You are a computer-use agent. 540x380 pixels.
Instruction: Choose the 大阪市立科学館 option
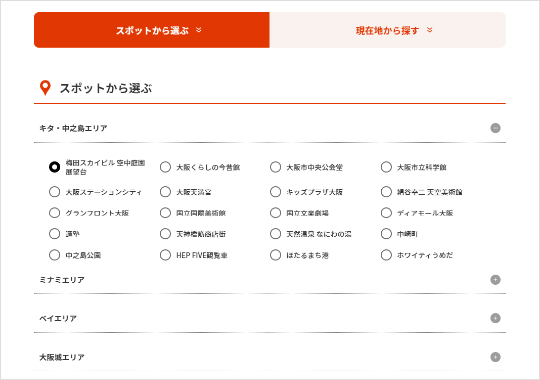tap(386, 167)
